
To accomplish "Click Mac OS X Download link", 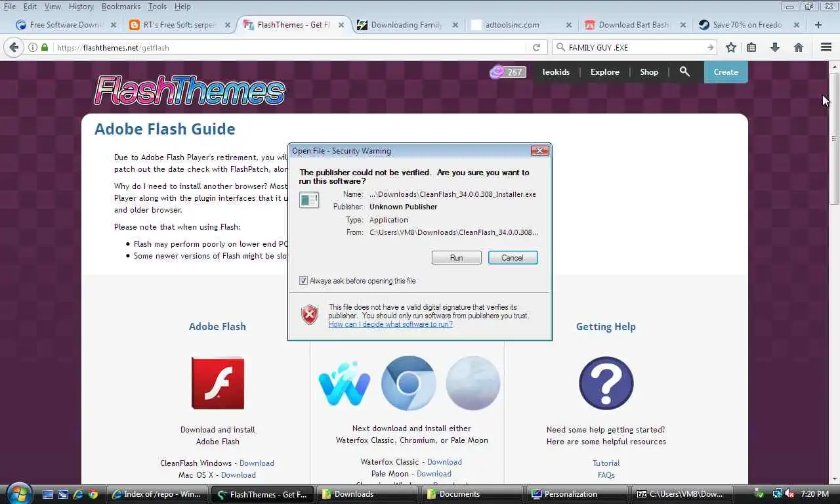I will (238, 475).
